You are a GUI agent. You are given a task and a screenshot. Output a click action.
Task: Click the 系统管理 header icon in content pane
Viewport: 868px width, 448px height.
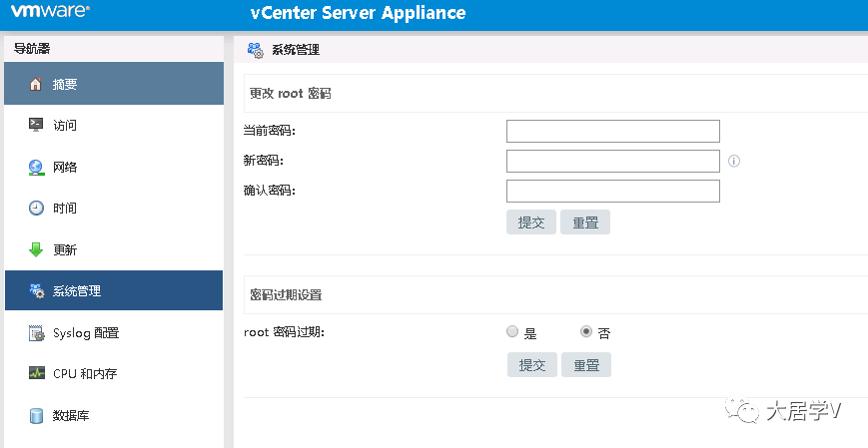tap(255, 50)
